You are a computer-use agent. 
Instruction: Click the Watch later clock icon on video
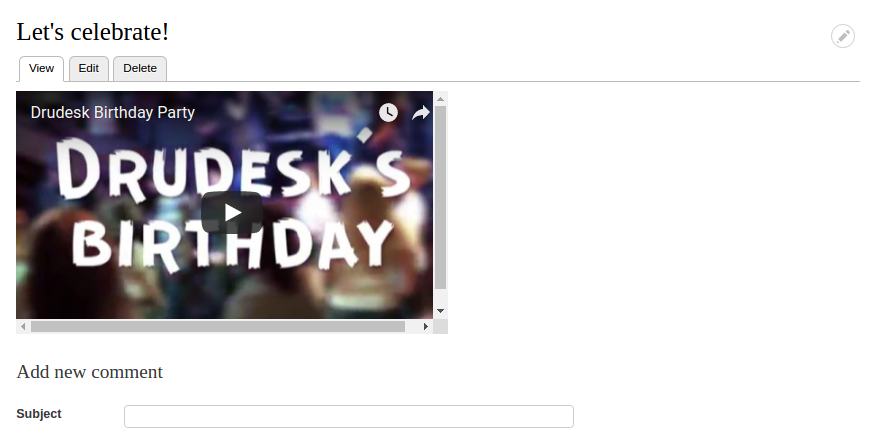pos(388,112)
